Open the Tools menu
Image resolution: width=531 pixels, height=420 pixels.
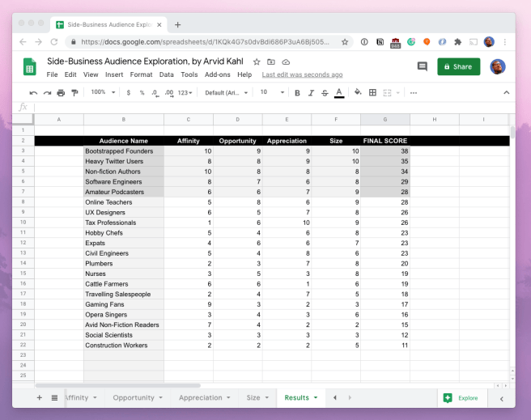click(x=189, y=74)
